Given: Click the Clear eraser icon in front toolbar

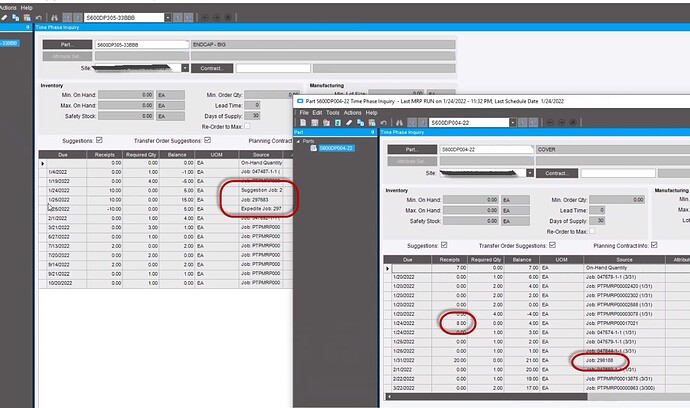Looking at the screenshot, I should pos(349,123).
